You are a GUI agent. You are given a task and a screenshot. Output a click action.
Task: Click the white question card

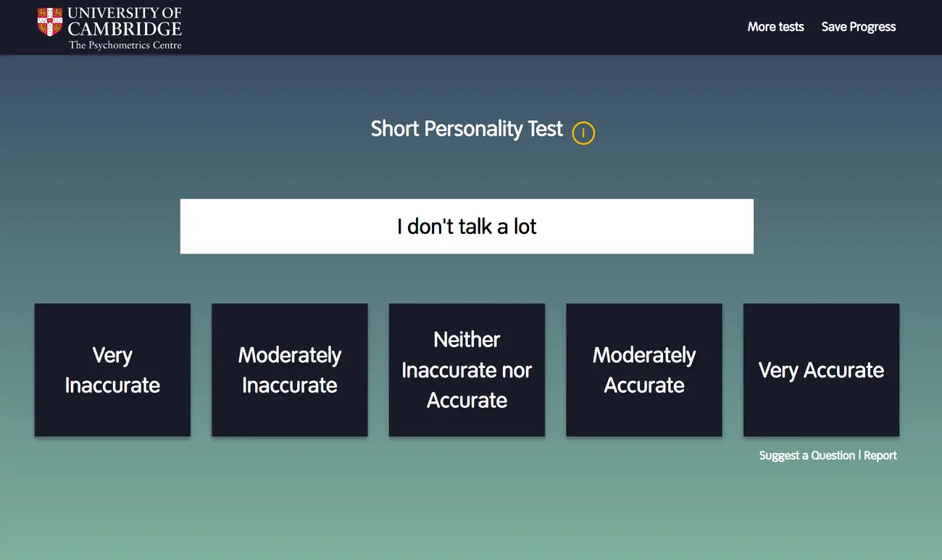pos(290,227)
